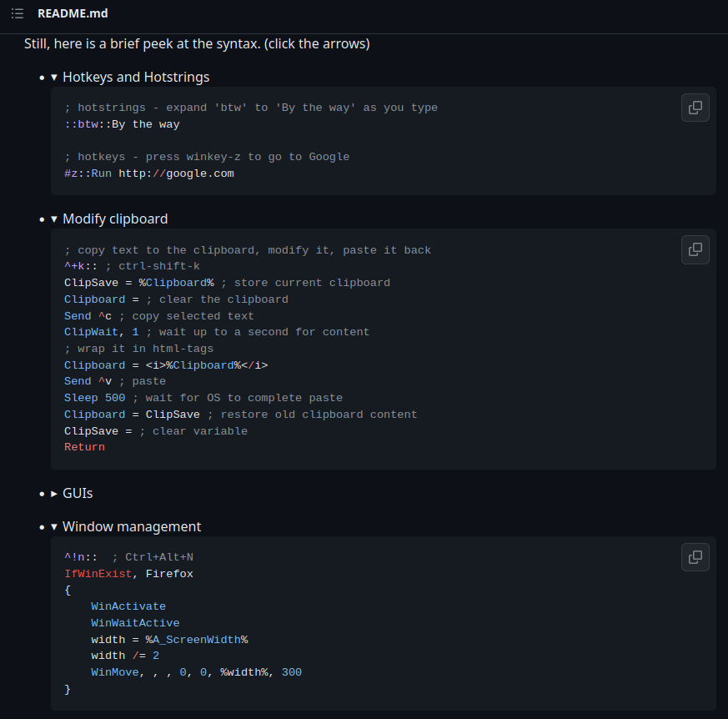The image size is (728, 719).
Task: Click the 'GUIs' heading label
Action: click(x=78, y=493)
